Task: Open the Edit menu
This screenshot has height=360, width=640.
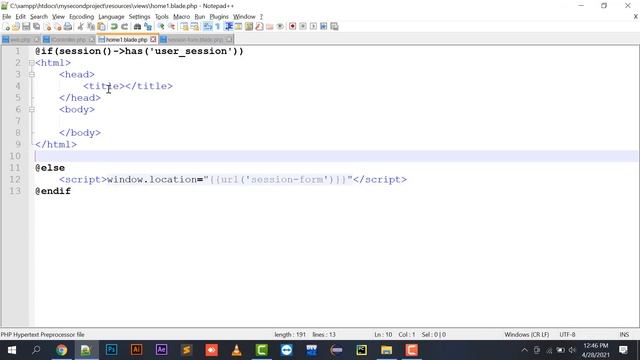Action: (20, 17)
